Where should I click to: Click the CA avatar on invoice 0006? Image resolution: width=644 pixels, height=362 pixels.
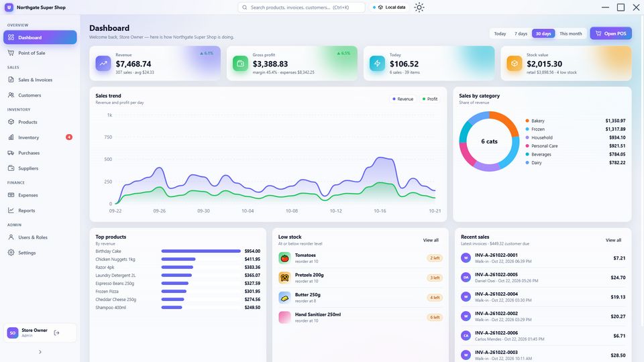(x=466, y=336)
